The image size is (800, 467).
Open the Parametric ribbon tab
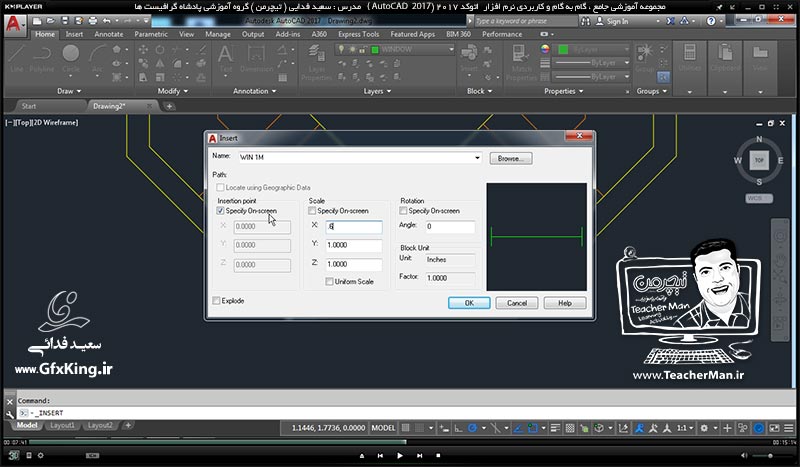[x=151, y=34]
